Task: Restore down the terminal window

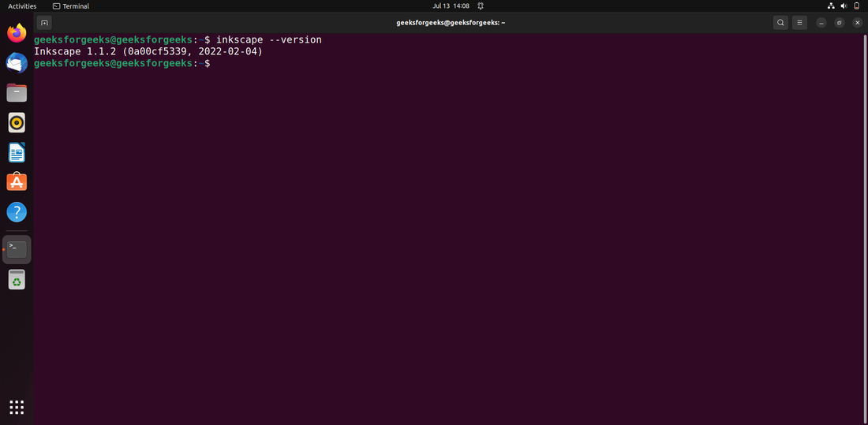Action: click(840, 23)
